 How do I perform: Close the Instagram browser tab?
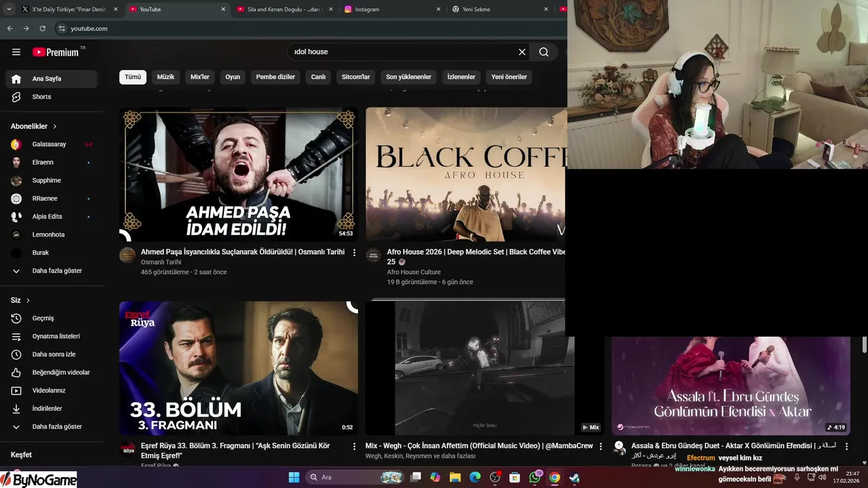(x=438, y=9)
